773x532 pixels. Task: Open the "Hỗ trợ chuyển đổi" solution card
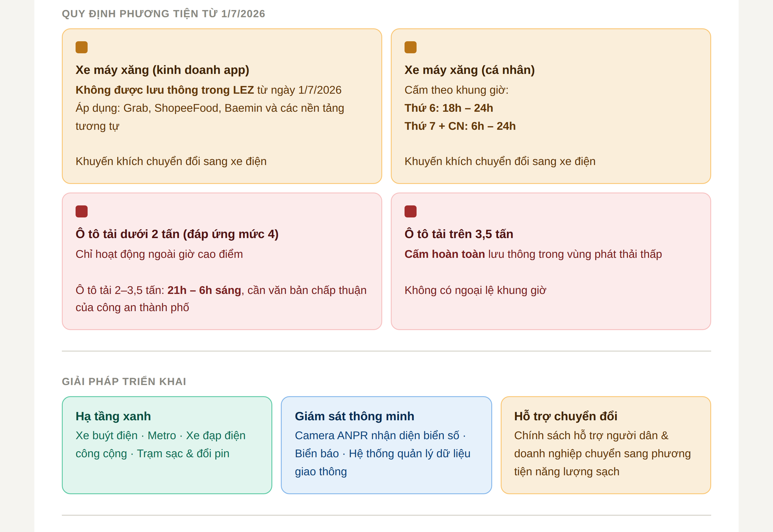606,445
